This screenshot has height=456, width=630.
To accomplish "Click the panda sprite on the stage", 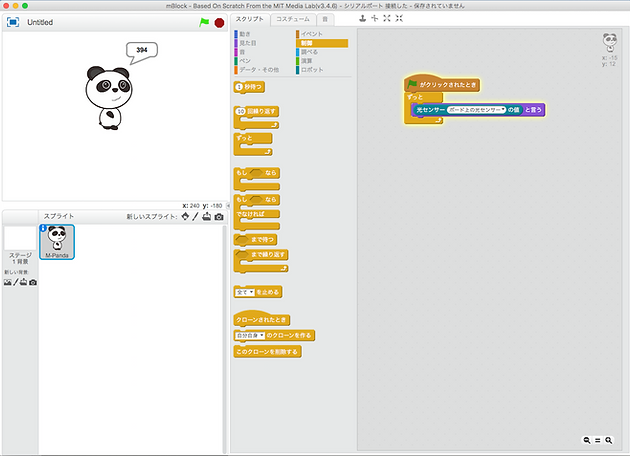I will (108, 97).
